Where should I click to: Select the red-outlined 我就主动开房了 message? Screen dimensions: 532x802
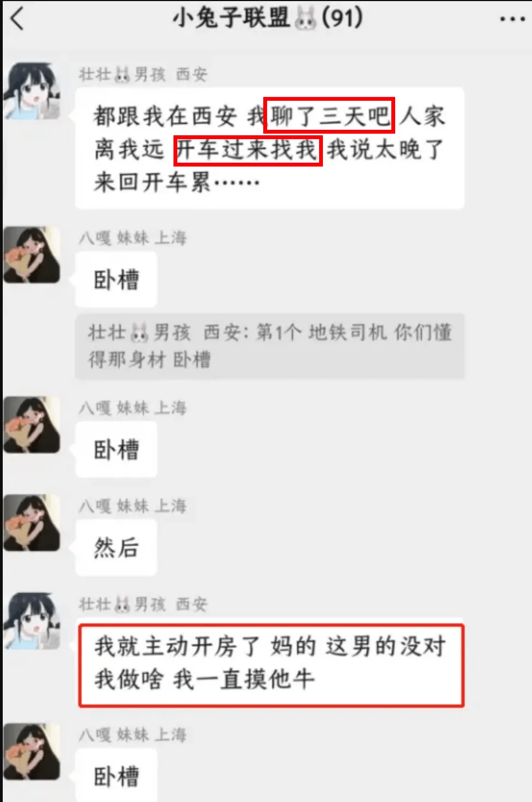pos(271,665)
